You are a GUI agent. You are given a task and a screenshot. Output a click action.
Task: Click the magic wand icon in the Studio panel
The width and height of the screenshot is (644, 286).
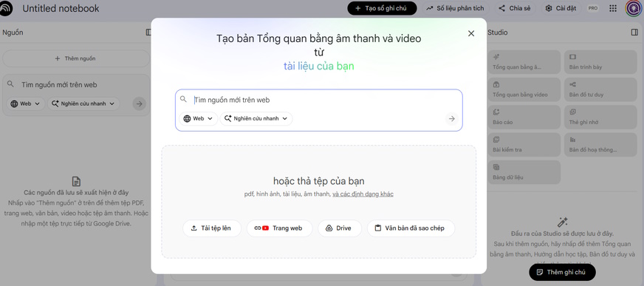pos(562,222)
